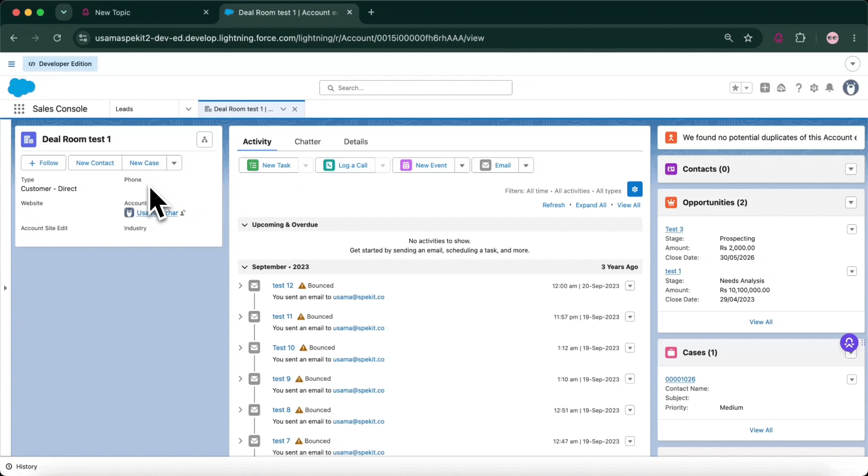Screen dimensions: 868x476
Task: Expand the left utility sidebar arrow
Action: [x=5, y=288]
